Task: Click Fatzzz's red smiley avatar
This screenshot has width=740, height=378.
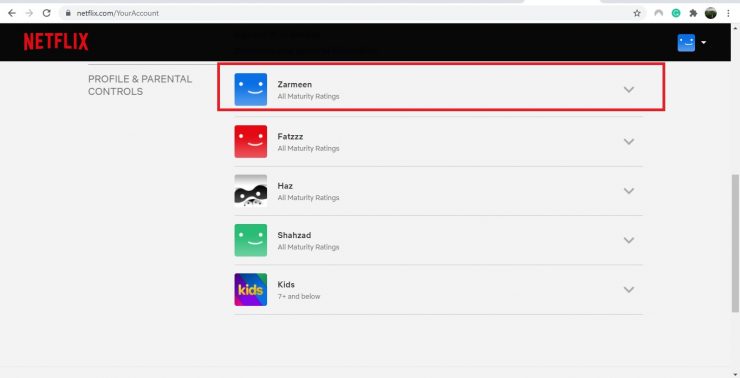Action: pos(251,141)
